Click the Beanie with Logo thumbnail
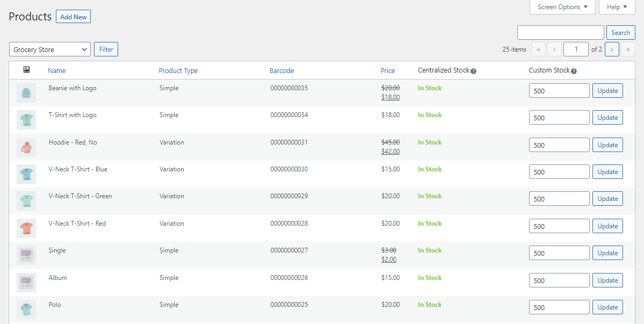This screenshot has width=644, height=324. pyautogui.click(x=26, y=93)
